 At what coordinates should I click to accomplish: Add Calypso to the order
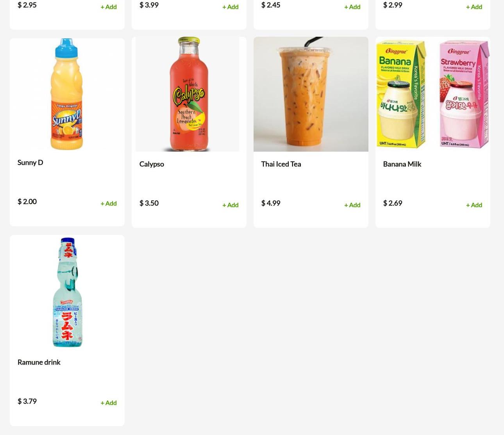pyautogui.click(x=231, y=205)
